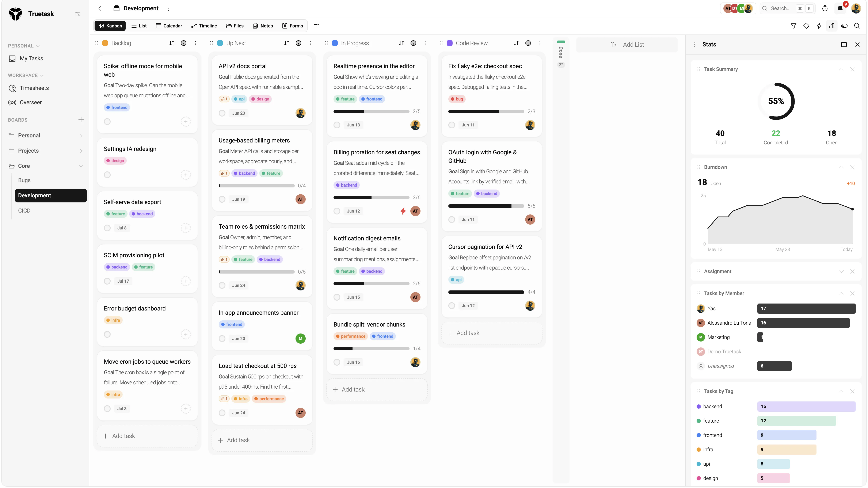Open the Development board options menu
Viewport: 868px width, 488px height.
[x=168, y=8]
